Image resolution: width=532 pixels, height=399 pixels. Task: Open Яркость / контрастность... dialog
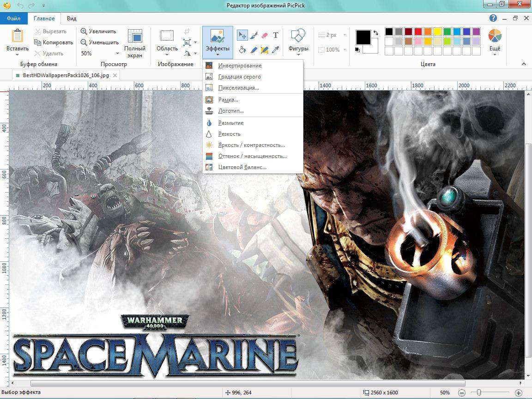click(253, 145)
